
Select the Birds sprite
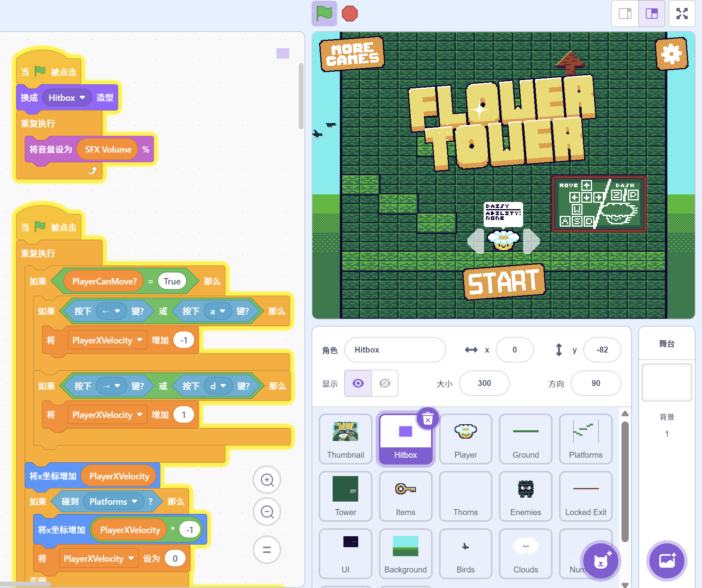click(x=466, y=554)
